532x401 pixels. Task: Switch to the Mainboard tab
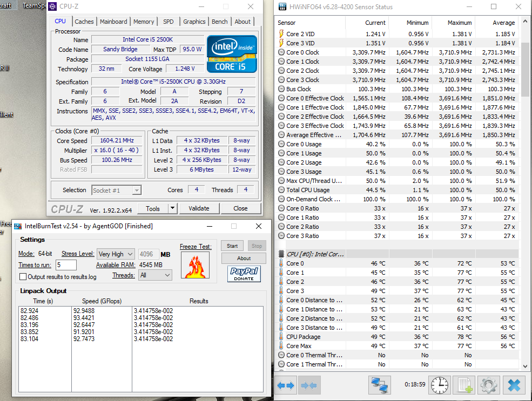point(113,22)
